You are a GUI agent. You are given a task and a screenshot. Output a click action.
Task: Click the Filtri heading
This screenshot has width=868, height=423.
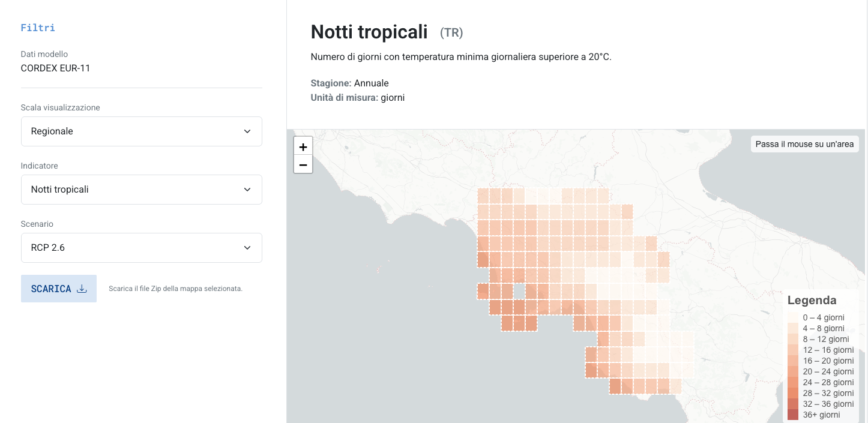click(38, 28)
